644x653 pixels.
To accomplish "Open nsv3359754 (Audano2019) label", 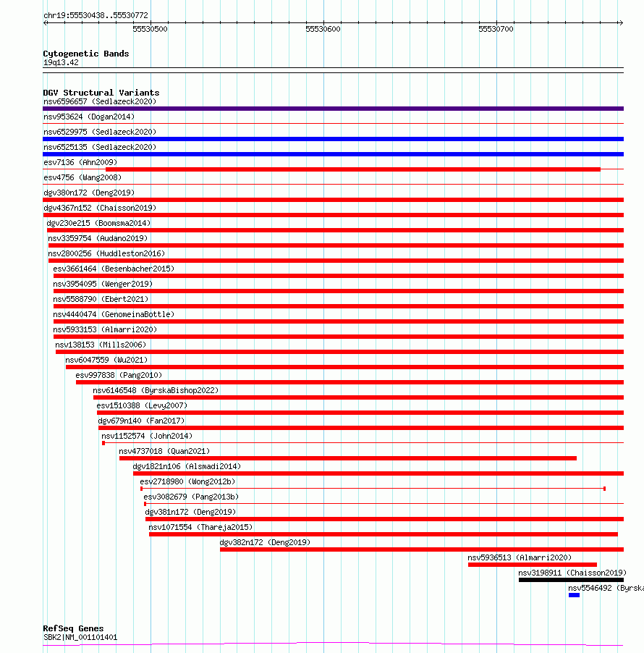I will [98, 239].
